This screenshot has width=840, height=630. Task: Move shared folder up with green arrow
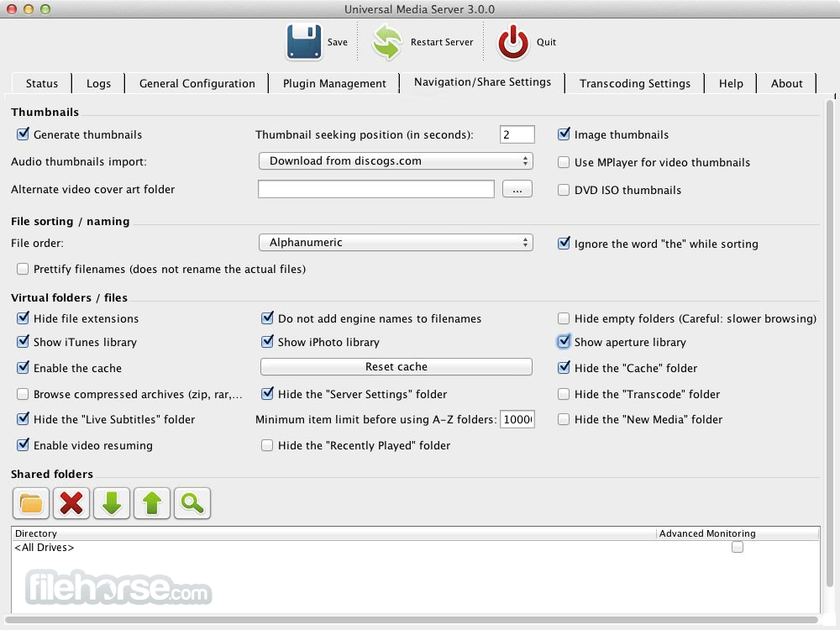[x=152, y=503]
